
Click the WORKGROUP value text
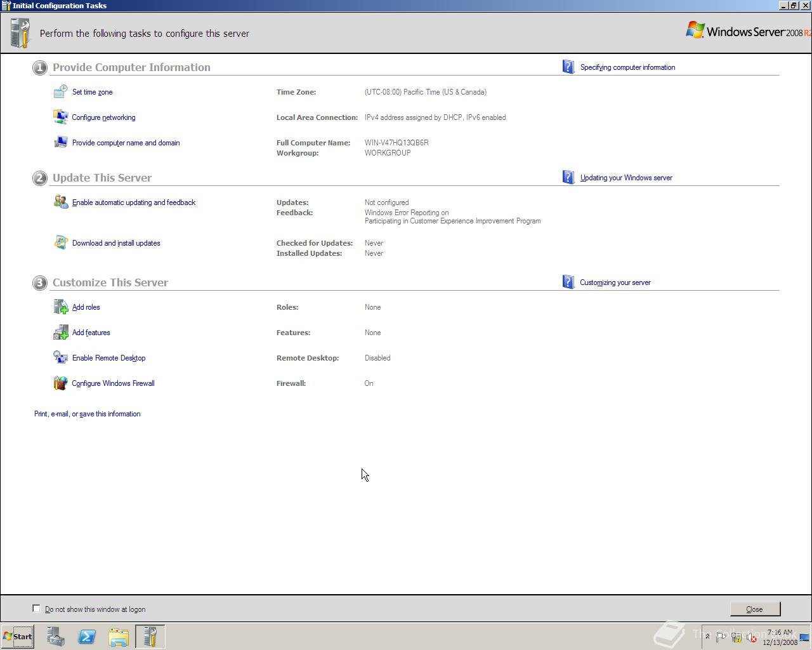(x=388, y=153)
